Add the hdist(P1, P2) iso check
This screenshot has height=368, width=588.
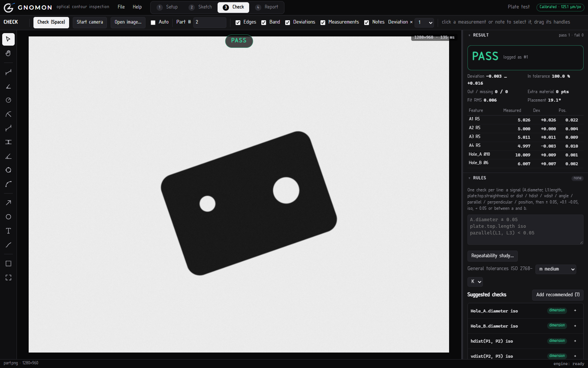coord(575,341)
